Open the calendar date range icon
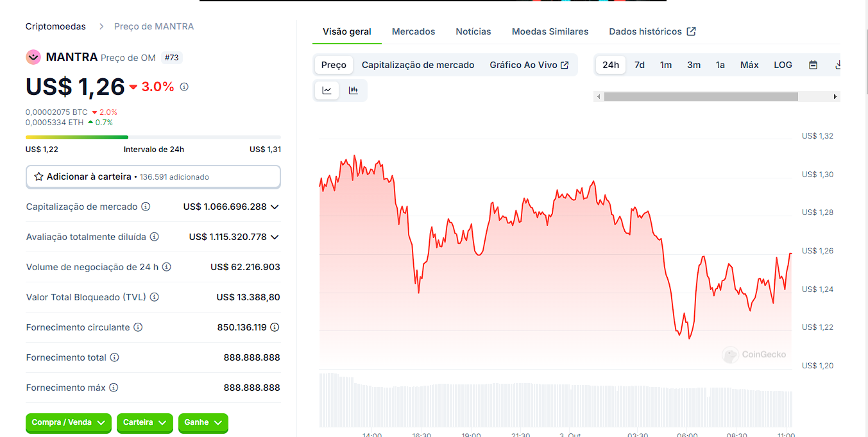This screenshot has width=868, height=437. coord(813,65)
